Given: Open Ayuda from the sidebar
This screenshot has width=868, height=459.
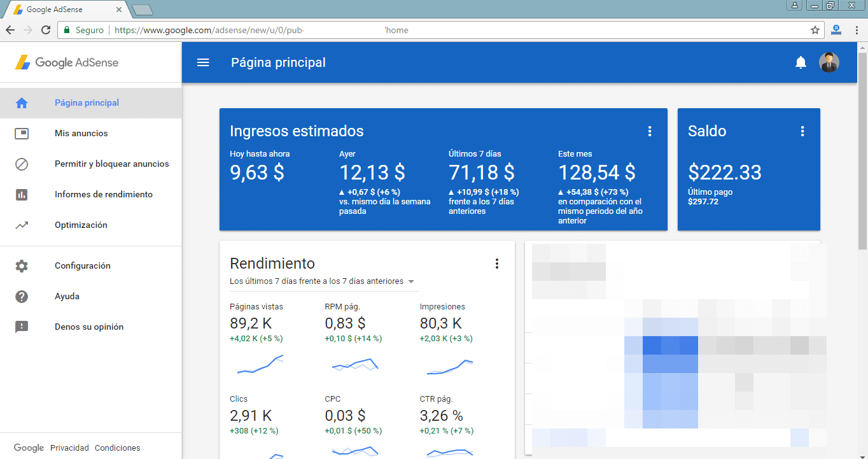Looking at the screenshot, I should coord(90,296).
